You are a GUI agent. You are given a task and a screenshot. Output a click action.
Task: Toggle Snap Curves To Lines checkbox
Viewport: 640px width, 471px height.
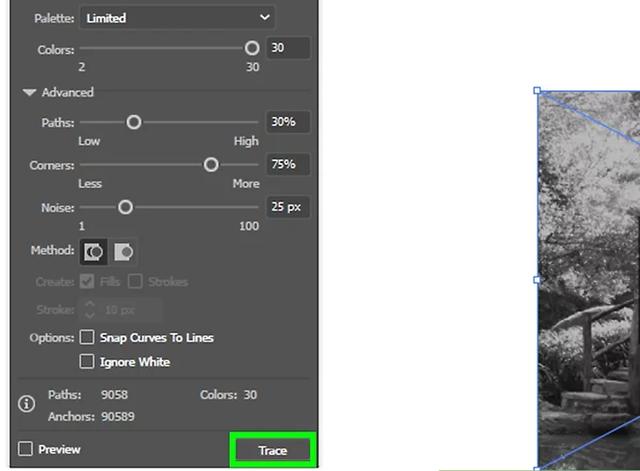pyautogui.click(x=87, y=338)
